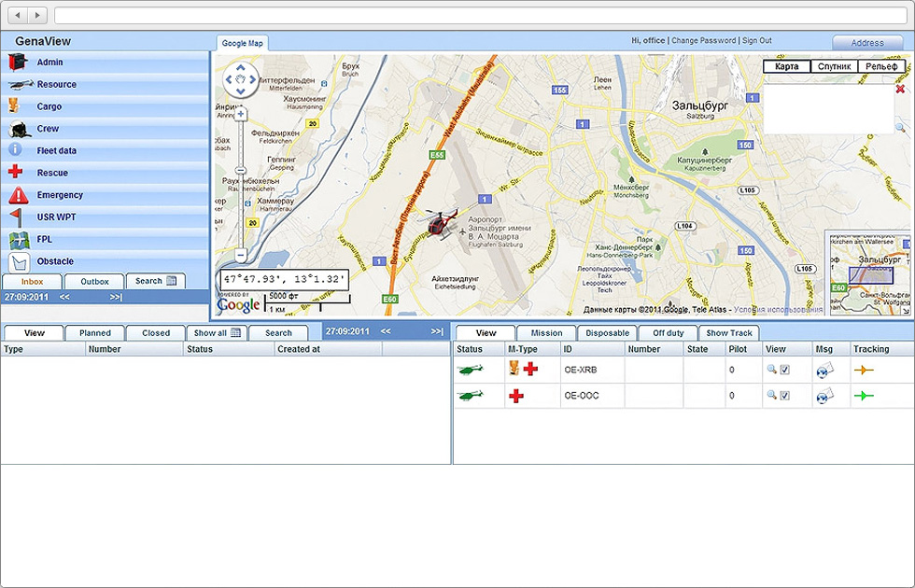The height and width of the screenshot is (588, 915).
Task: Click the Obstacle icon in sidebar
Action: (x=19, y=263)
